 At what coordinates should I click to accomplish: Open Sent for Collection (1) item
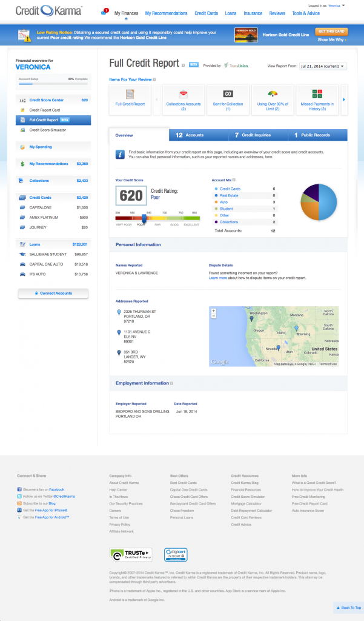pyautogui.click(x=228, y=100)
